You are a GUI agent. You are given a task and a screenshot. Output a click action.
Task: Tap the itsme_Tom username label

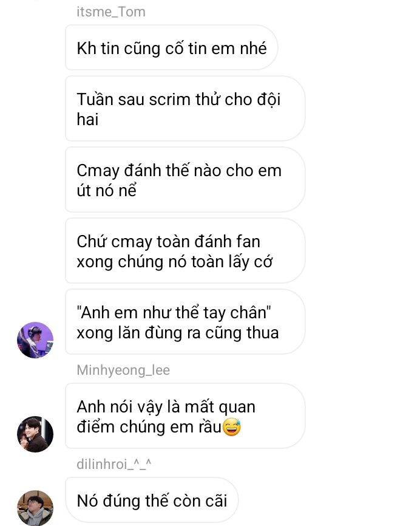[111, 12]
